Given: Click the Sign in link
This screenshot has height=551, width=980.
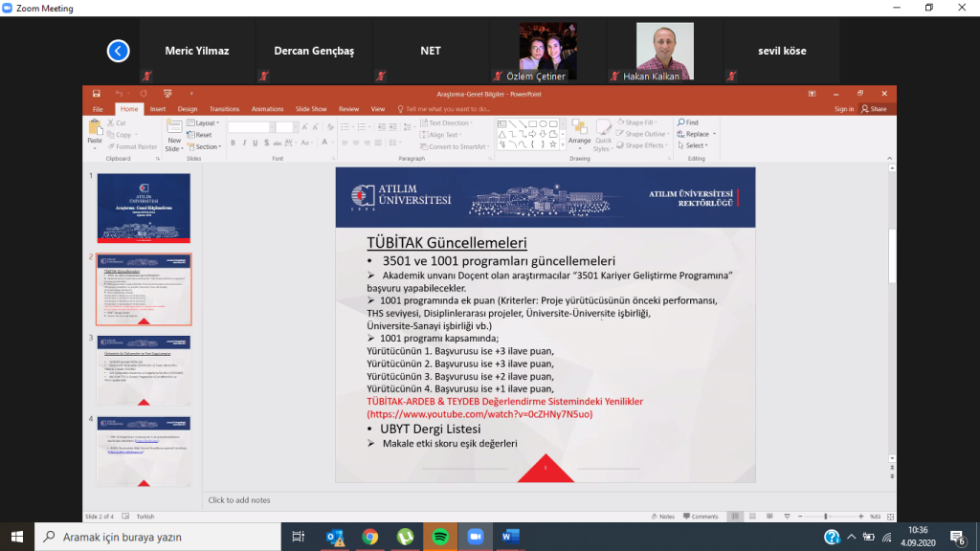Looking at the screenshot, I should [x=843, y=109].
